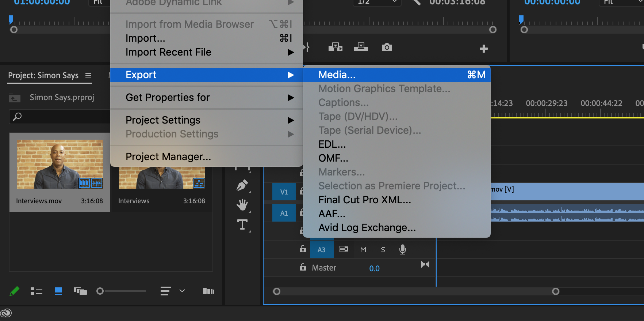Select the Hand tool

(242, 205)
